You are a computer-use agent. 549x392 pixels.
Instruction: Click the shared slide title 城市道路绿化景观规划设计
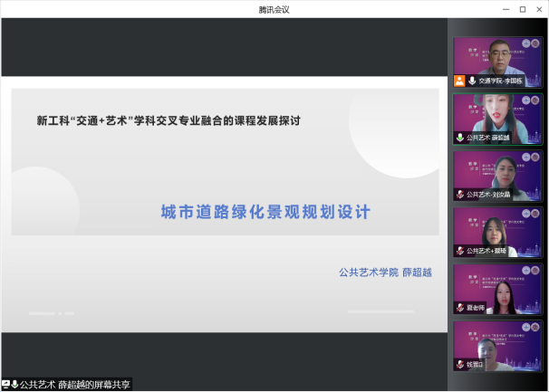coord(265,212)
